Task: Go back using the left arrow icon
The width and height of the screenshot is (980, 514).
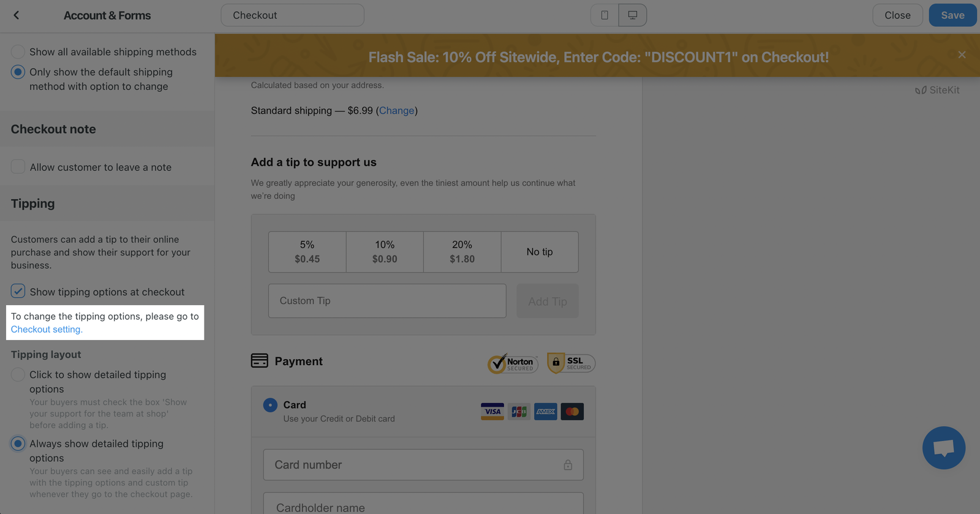Action: pyautogui.click(x=17, y=15)
